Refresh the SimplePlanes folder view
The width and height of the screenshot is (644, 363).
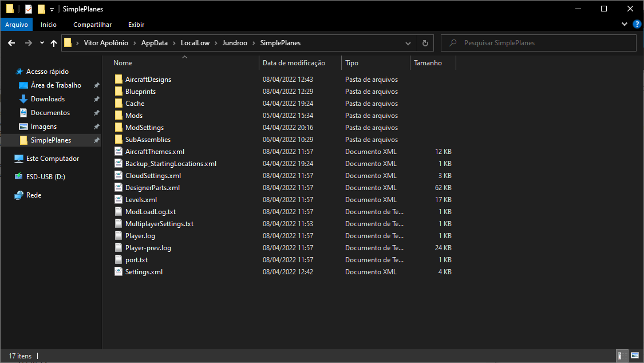click(425, 43)
